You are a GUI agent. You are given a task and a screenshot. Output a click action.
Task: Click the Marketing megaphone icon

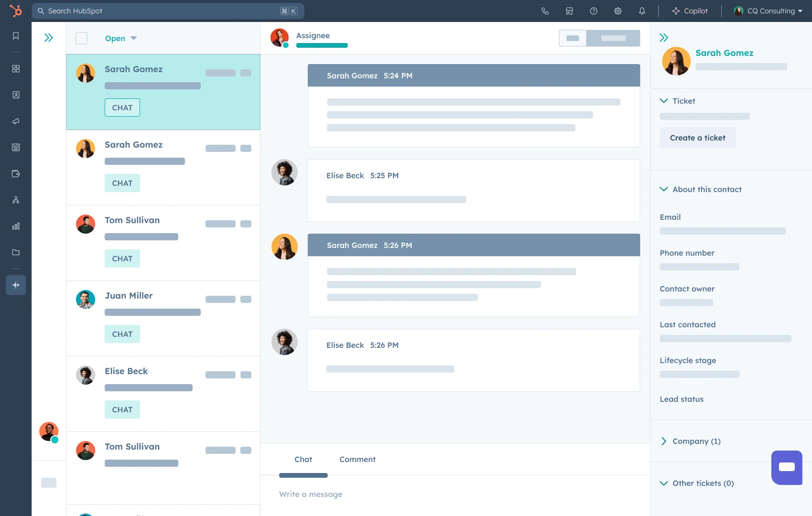pos(16,121)
